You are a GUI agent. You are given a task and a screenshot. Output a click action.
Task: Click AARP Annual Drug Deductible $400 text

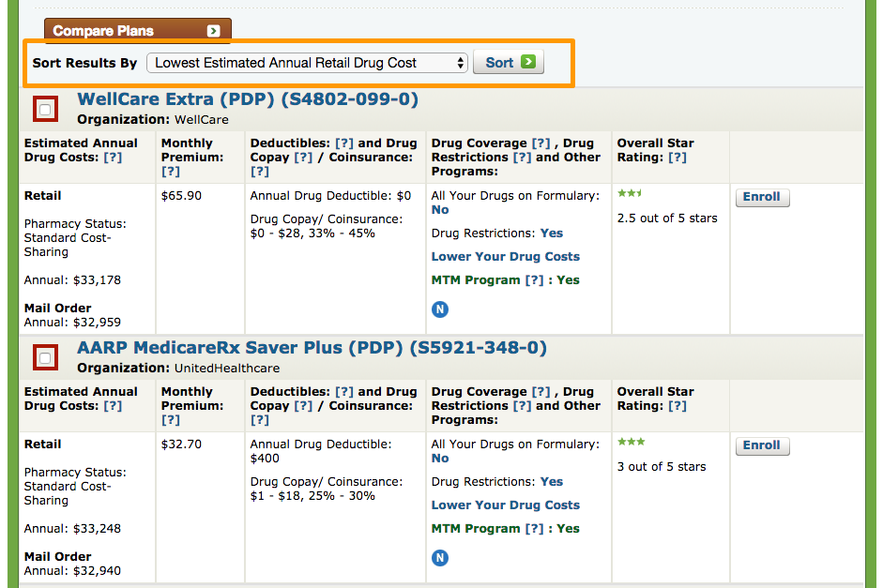pyautogui.click(x=321, y=451)
